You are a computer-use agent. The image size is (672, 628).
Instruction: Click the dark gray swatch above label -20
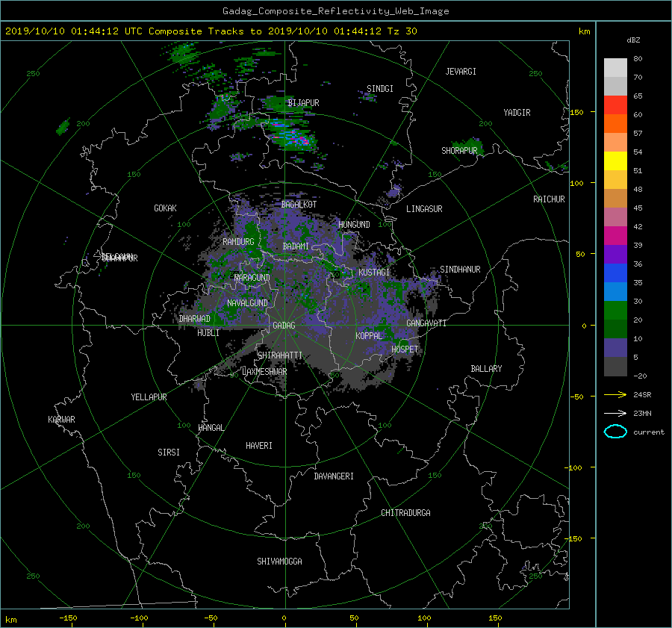coord(615,367)
